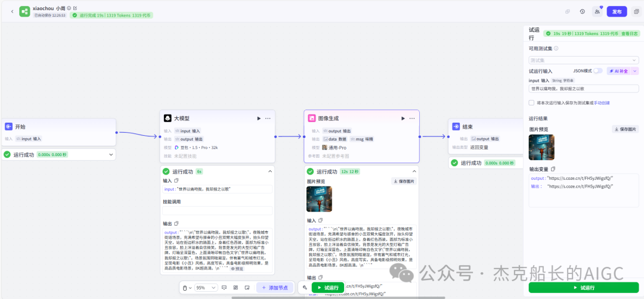The width and height of the screenshot is (644, 299).
Task: Click the 结束 node 运行成功 status
Action: coord(470,163)
